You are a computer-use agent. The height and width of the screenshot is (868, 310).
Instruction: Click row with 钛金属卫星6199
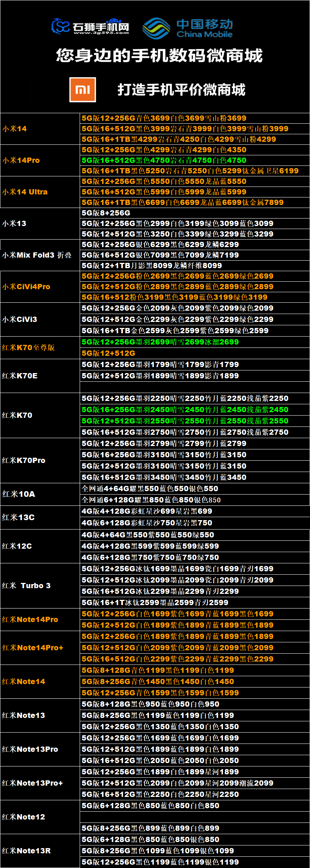click(195, 171)
